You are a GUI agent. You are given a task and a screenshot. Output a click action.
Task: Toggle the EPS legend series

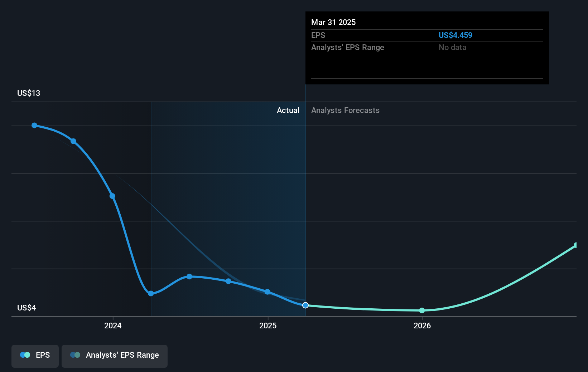click(x=35, y=356)
